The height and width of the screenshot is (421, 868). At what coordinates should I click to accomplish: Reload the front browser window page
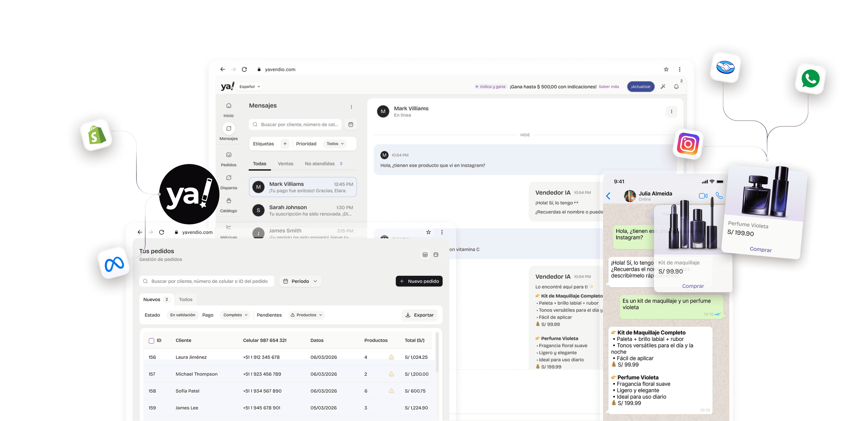161,232
